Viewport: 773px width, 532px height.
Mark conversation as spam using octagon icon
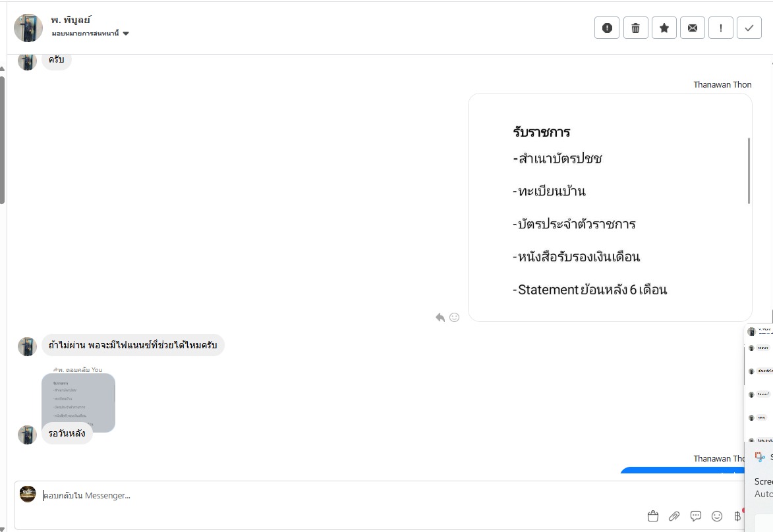(607, 28)
